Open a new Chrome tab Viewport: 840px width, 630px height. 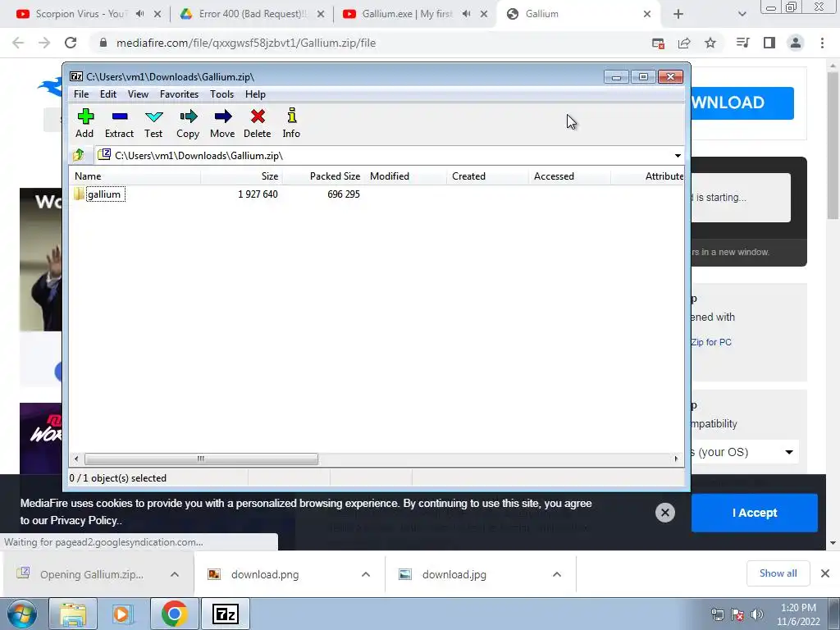click(x=678, y=14)
